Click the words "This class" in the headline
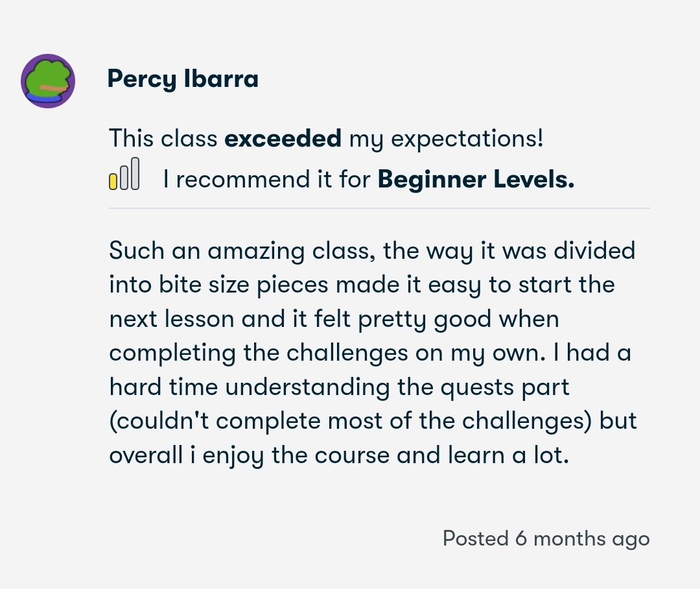The width and height of the screenshot is (700, 589). [x=163, y=138]
